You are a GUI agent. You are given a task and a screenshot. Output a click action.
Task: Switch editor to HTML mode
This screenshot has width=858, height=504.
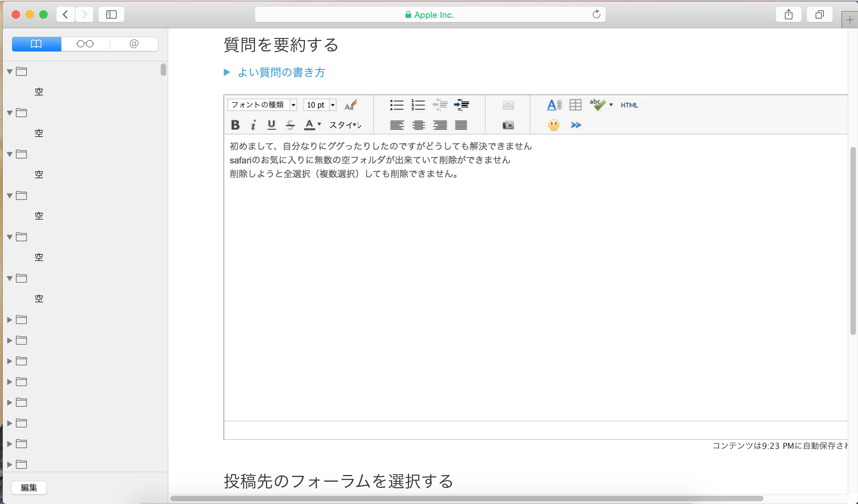pos(629,105)
